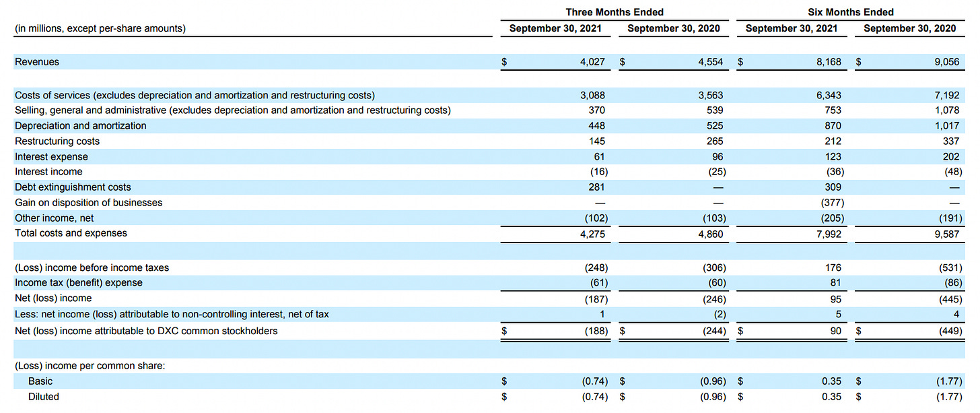
Task: Click the total costs value 4,275
Action: tap(592, 234)
